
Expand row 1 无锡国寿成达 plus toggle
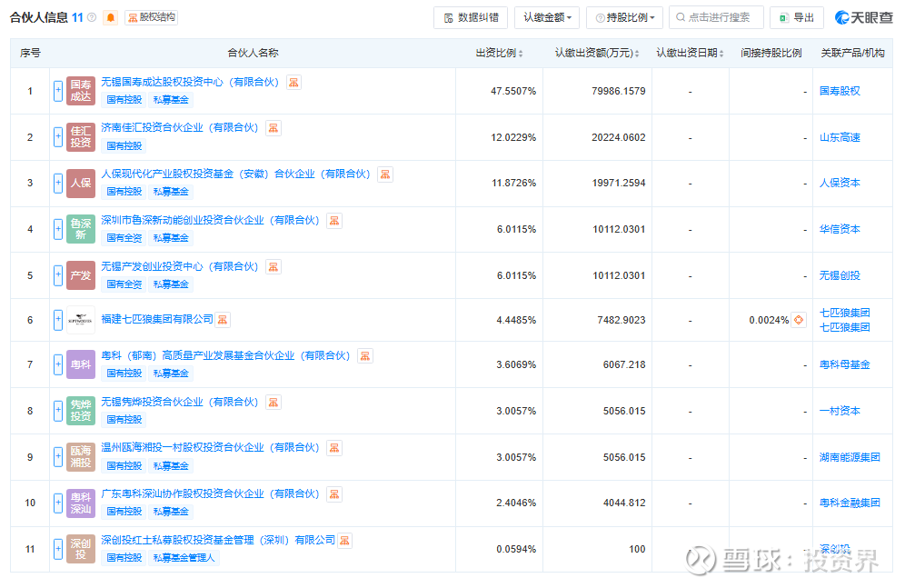pyautogui.click(x=58, y=91)
